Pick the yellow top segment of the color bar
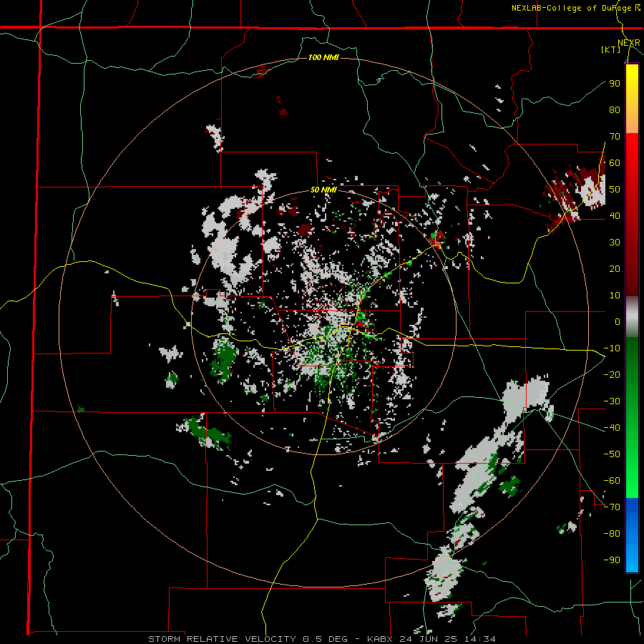Image resolution: width=644 pixels, height=644 pixels. click(x=632, y=99)
